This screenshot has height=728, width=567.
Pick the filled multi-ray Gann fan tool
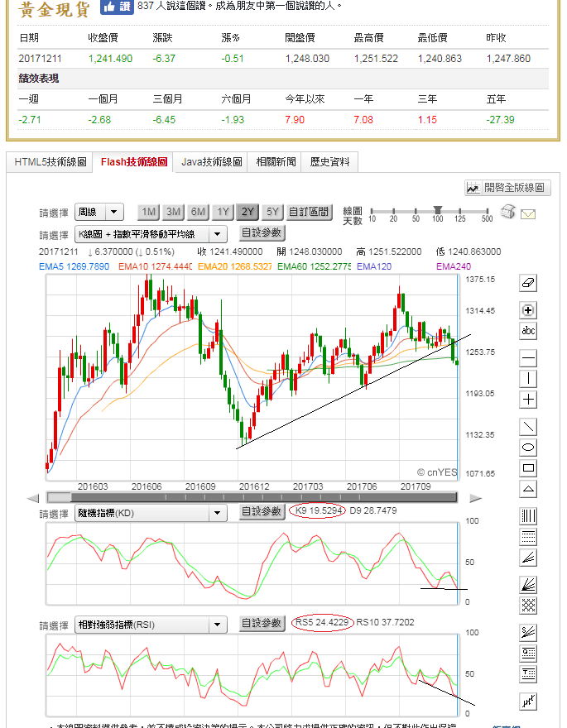(x=528, y=585)
